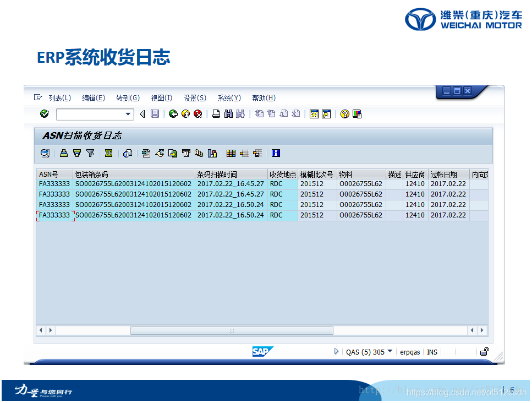
Task: Open the 帮助(H) menu
Action: 264,97
